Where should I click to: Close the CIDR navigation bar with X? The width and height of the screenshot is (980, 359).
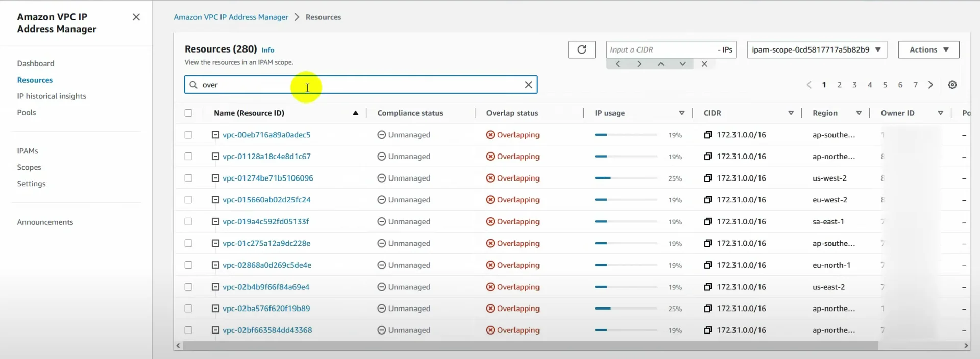pyautogui.click(x=704, y=64)
